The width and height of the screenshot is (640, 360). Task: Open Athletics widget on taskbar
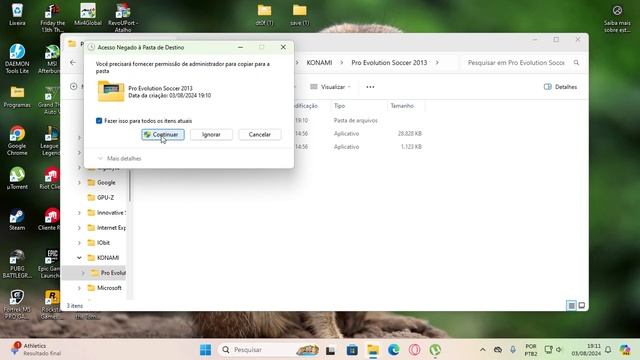click(x=36, y=349)
